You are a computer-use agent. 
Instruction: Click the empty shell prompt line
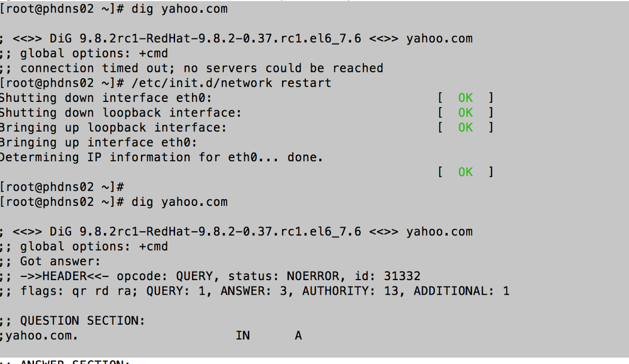coord(62,187)
